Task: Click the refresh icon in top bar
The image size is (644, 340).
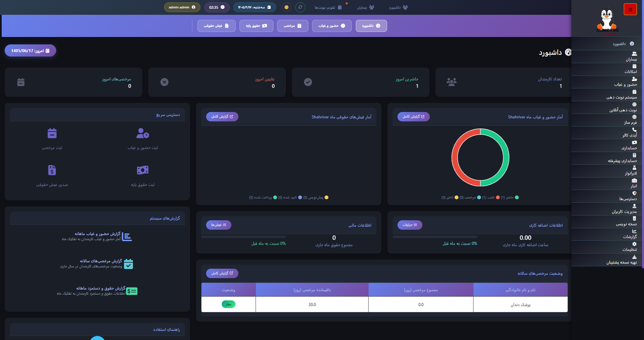Action: click(x=300, y=7)
